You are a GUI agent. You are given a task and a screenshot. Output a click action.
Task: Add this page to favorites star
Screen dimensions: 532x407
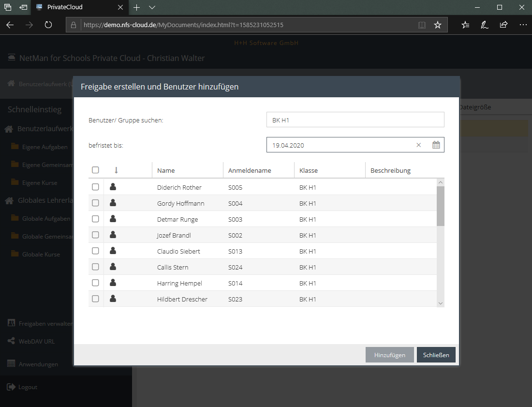438,25
